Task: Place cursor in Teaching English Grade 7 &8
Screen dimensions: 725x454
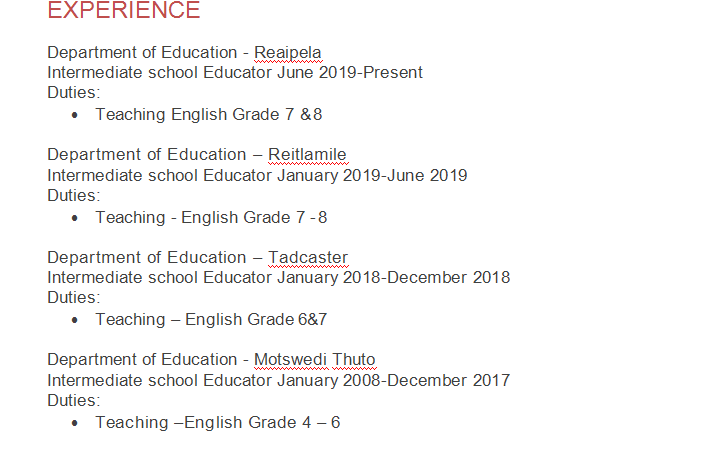Action: pos(208,114)
